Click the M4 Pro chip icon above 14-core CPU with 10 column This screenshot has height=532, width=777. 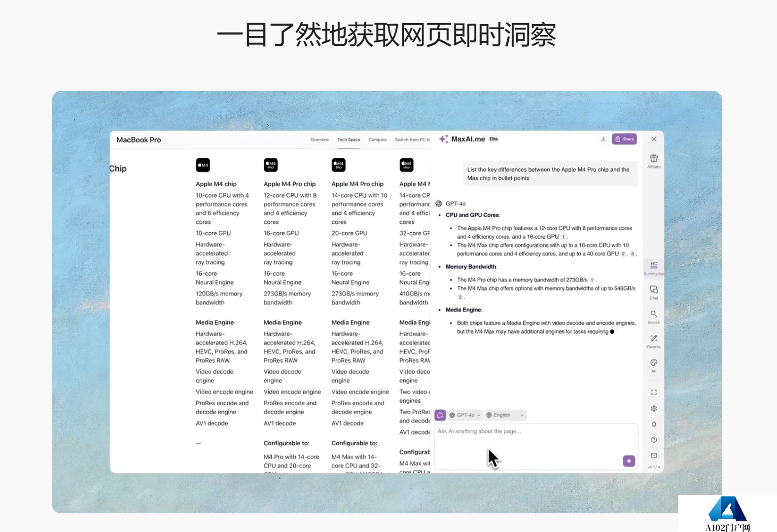point(339,165)
